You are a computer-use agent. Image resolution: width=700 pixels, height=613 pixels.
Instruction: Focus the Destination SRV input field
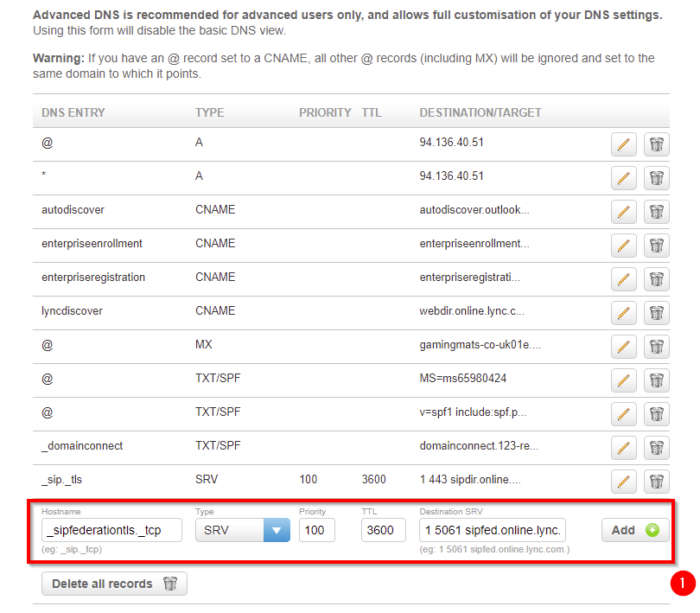click(x=493, y=530)
